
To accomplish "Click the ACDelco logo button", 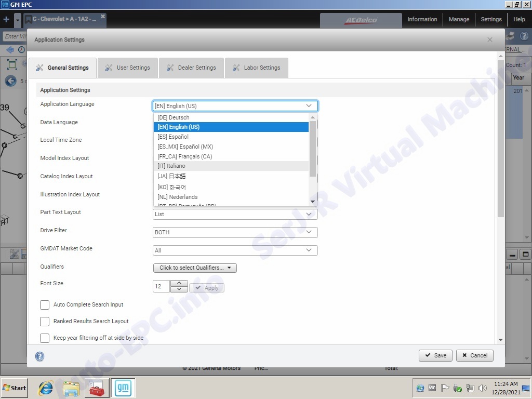I will 361,20.
